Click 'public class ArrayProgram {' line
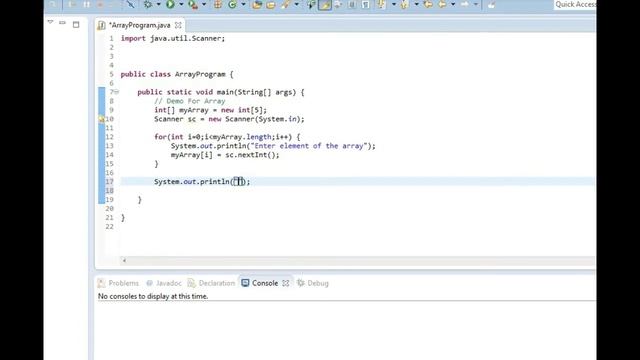The width and height of the screenshot is (640, 360). [x=177, y=74]
